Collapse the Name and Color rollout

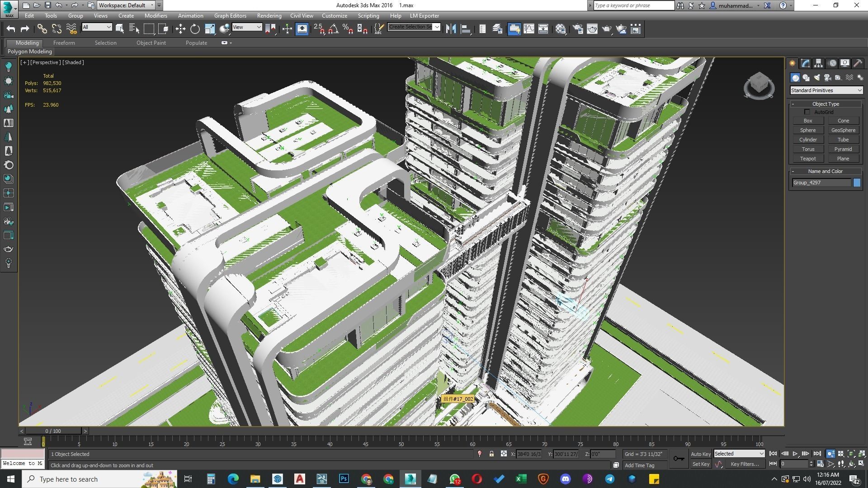[826, 171]
